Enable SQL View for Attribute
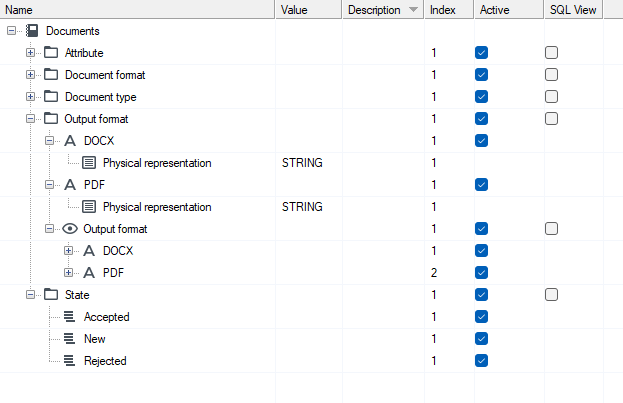 pyautogui.click(x=551, y=52)
